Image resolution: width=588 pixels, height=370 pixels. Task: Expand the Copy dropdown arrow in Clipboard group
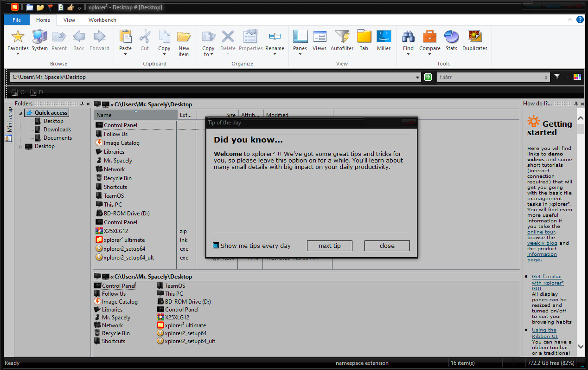[x=164, y=54]
